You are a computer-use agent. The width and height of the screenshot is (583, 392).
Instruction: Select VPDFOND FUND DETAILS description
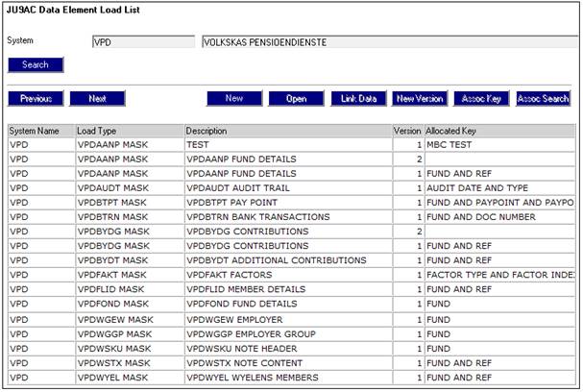(288, 304)
